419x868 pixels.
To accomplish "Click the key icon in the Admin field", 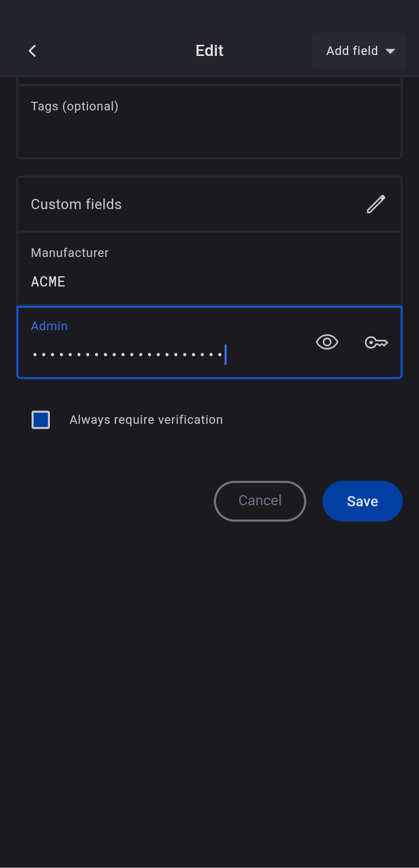I will pos(376,342).
